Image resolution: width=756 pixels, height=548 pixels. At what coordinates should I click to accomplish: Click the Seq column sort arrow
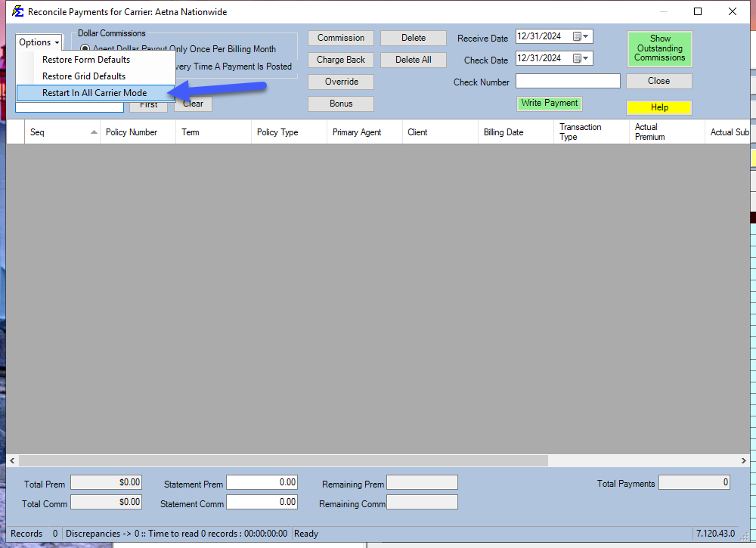click(94, 132)
